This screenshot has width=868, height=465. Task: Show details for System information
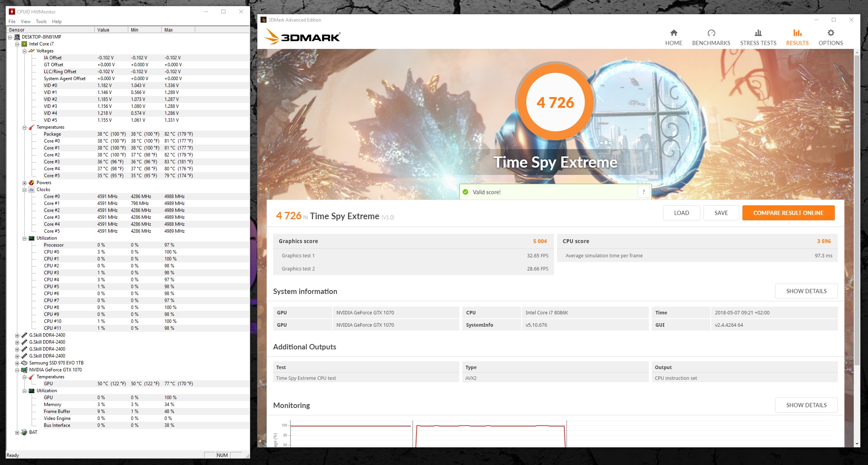(806, 291)
